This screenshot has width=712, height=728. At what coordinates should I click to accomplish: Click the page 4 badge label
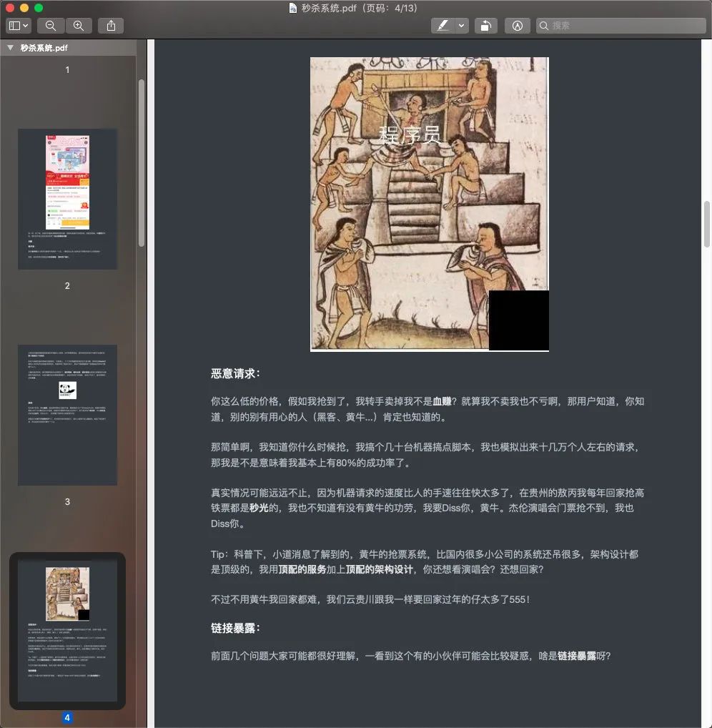pos(67,718)
